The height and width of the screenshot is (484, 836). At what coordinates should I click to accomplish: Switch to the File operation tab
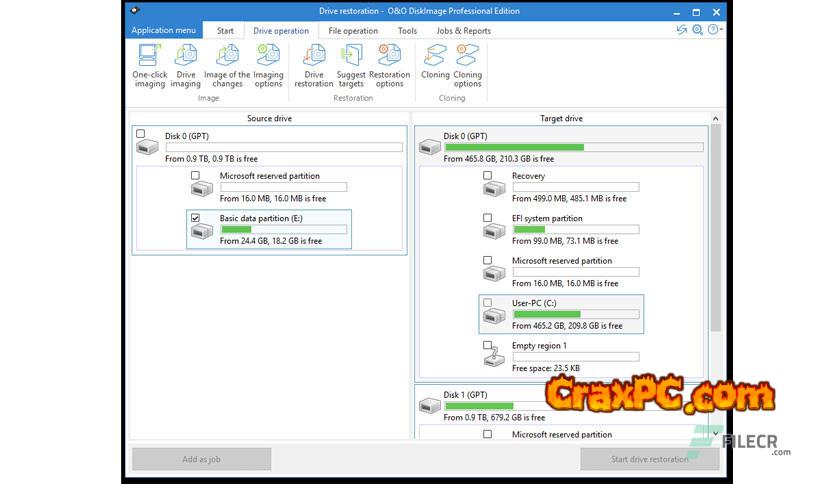pyautogui.click(x=353, y=30)
